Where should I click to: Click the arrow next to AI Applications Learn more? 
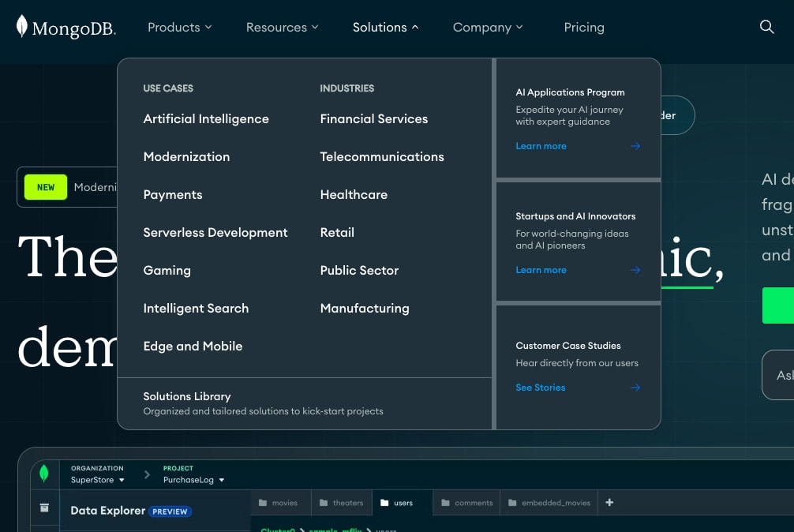coord(635,146)
